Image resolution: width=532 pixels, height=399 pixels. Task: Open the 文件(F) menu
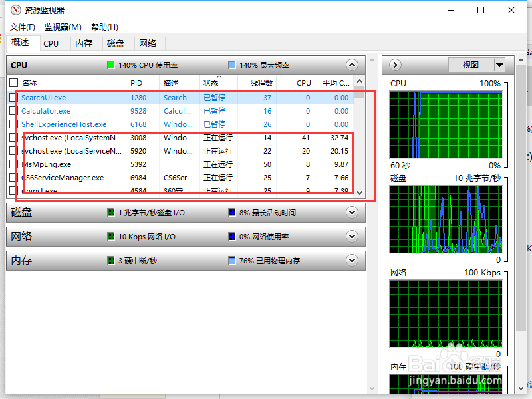coord(23,27)
